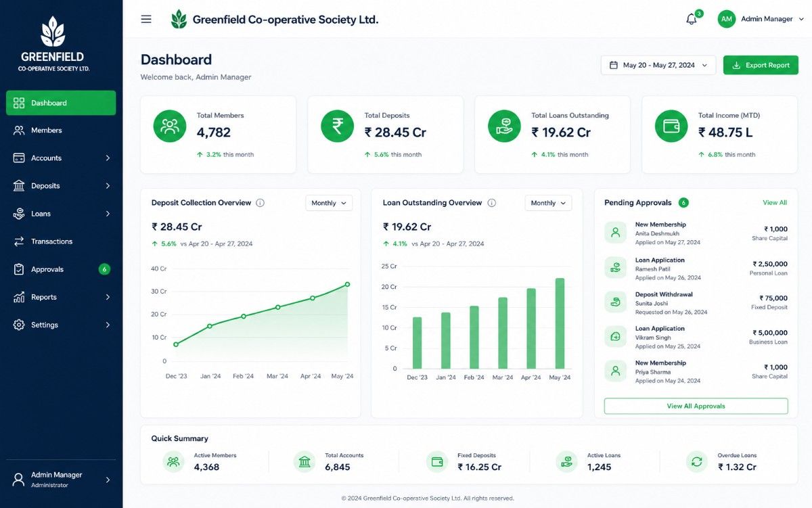
Task: Click the Dec '23 bar in loan chart
Action: click(x=417, y=343)
